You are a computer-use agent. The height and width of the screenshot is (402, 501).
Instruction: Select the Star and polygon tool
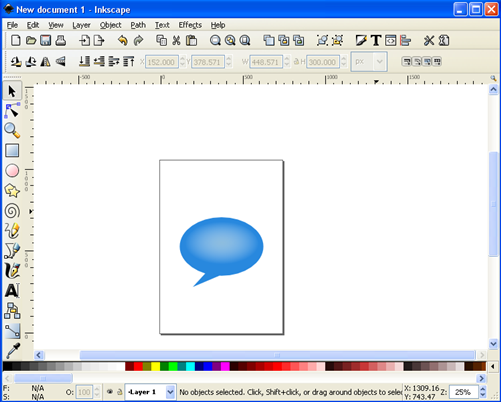12,191
